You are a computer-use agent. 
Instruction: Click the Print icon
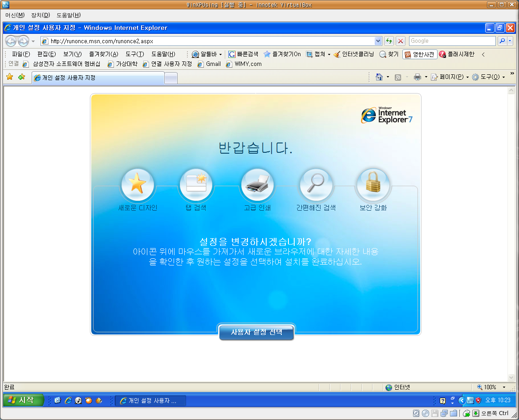click(418, 77)
